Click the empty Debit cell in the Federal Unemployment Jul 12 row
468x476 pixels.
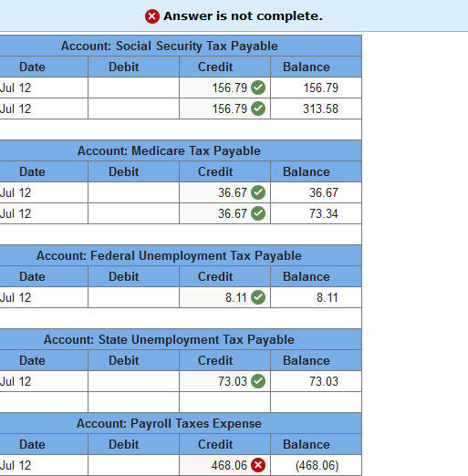click(133, 297)
